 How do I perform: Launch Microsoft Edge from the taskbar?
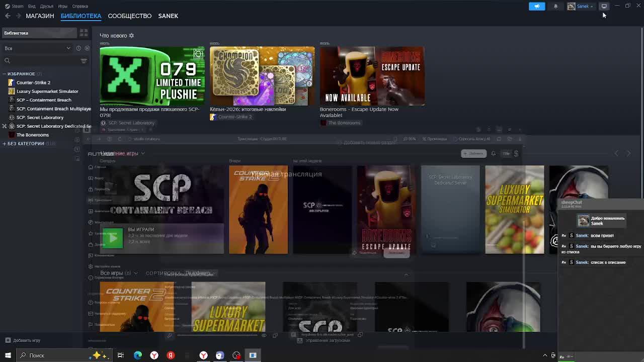point(137,355)
